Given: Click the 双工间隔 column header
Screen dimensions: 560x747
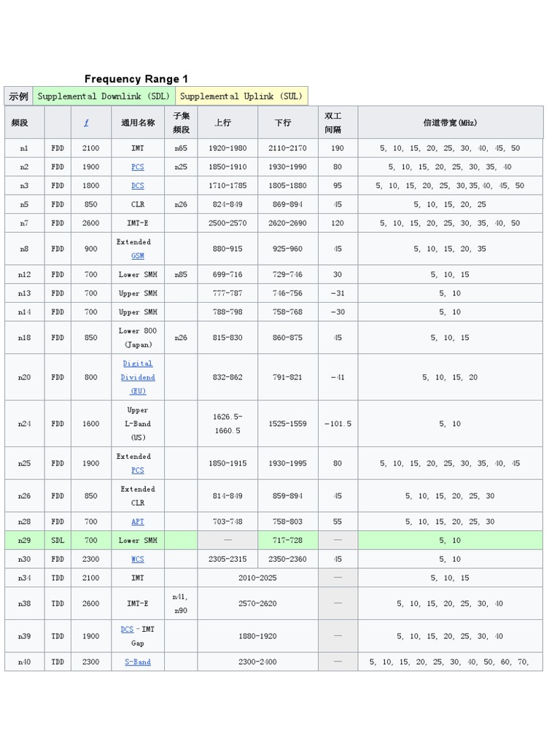Looking at the screenshot, I should pyautogui.click(x=332, y=123).
